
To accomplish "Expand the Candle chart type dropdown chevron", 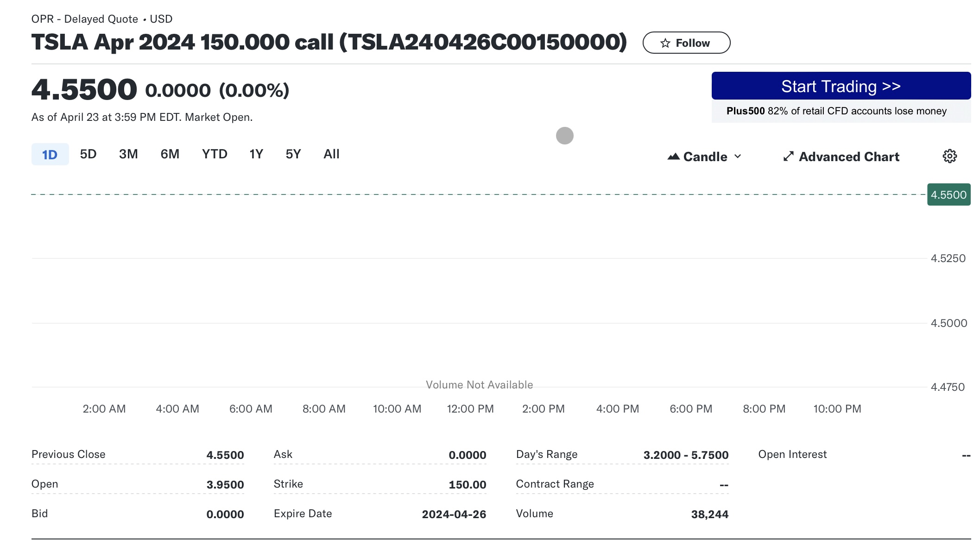I will 738,157.
